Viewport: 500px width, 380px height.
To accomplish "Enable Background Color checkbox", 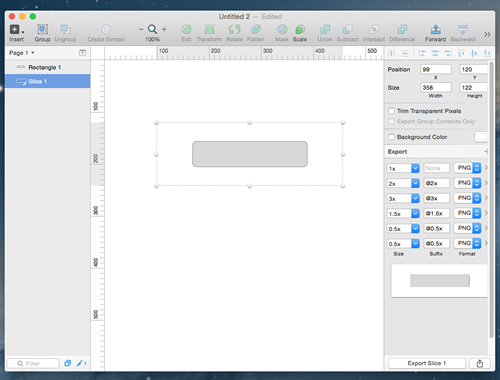I will click(x=392, y=137).
